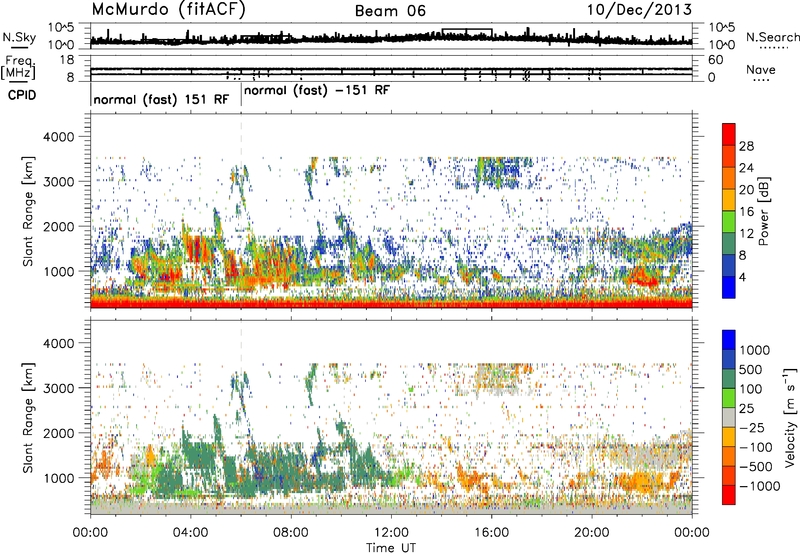This screenshot has height=554, width=800.
Task: Click velocity panel 'Slant Range [km]' label
Action: tap(28, 417)
